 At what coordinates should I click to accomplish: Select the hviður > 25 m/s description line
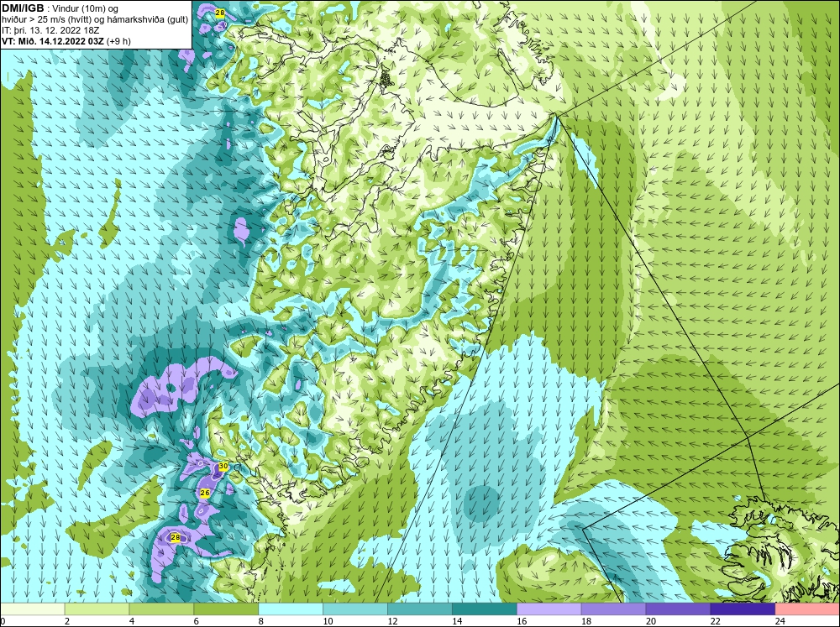coord(95,19)
